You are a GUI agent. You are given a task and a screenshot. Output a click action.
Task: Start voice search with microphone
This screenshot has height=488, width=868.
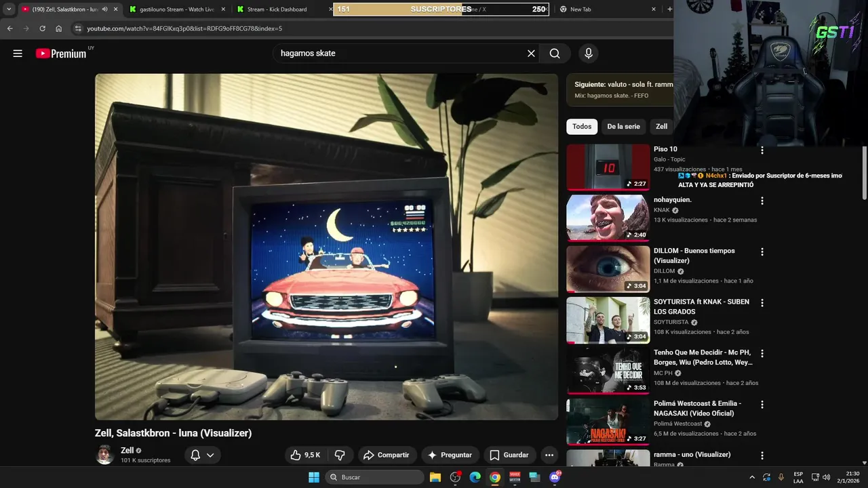(589, 54)
